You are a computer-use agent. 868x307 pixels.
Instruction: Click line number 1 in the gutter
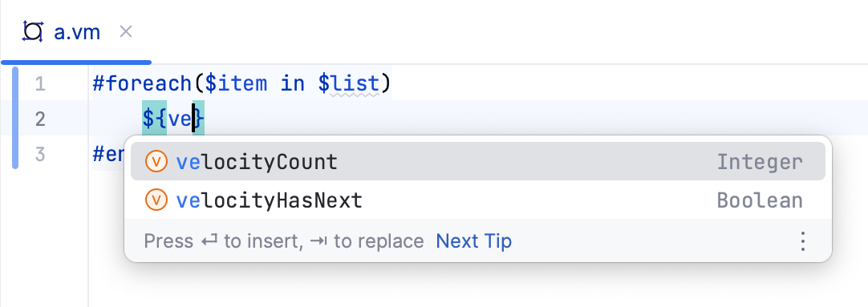click(x=39, y=84)
